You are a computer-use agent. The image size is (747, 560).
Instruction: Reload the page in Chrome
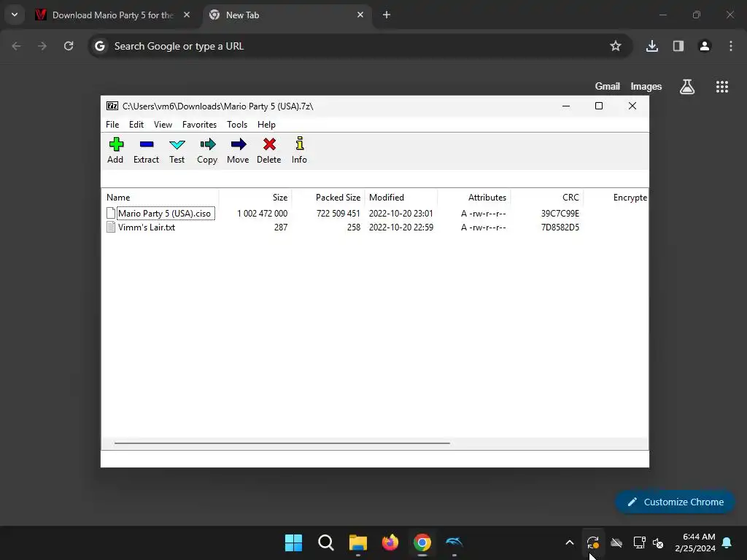(x=69, y=46)
